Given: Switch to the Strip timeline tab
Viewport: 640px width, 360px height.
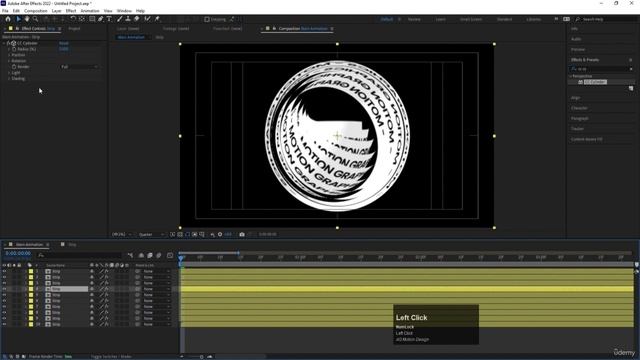Looking at the screenshot, I should [72, 244].
